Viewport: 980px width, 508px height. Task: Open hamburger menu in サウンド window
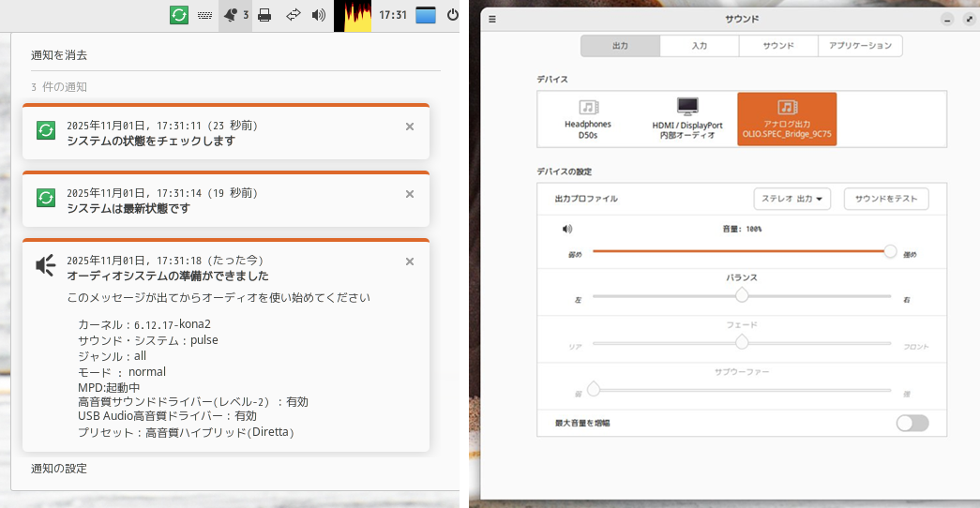click(492, 20)
